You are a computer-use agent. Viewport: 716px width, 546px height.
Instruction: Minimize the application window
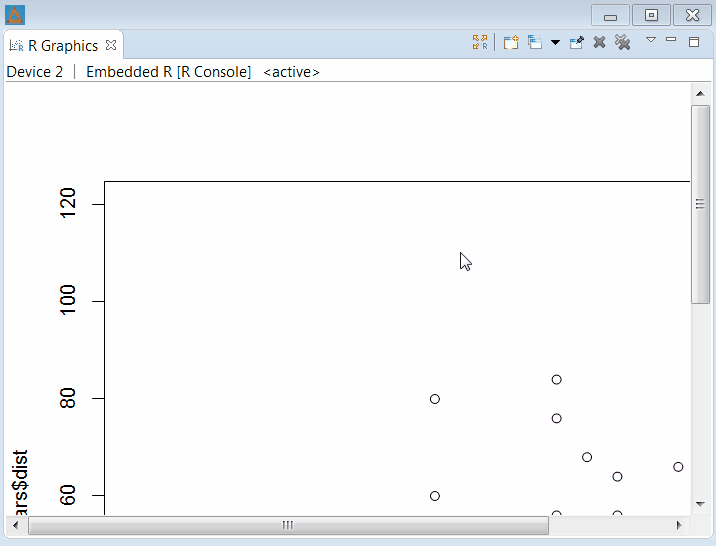(611, 16)
